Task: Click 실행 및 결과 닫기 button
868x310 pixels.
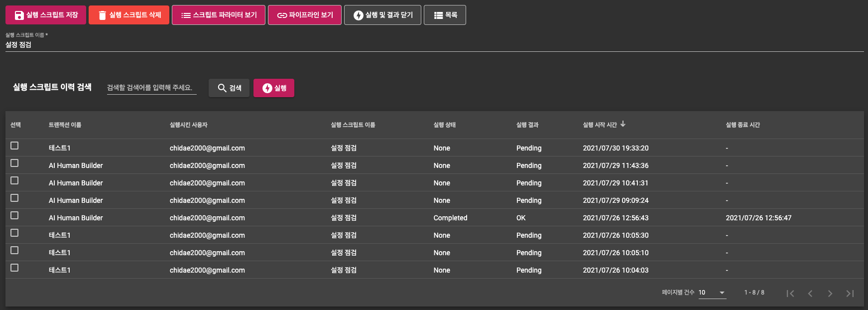Action: coord(382,15)
